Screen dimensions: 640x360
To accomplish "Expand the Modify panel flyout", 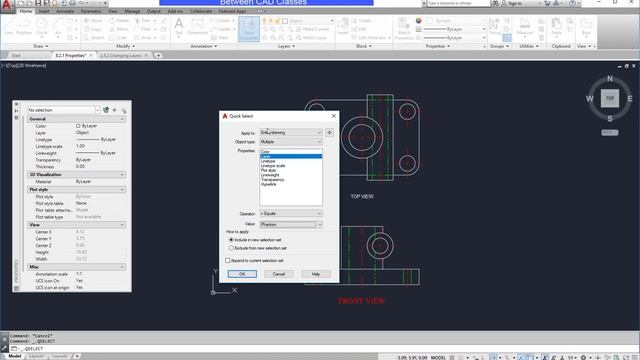I will (125, 46).
